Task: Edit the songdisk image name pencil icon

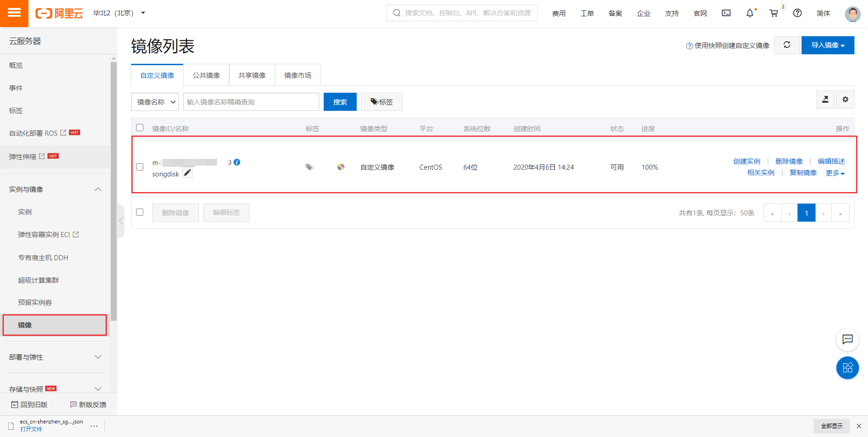Action: click(188, 173)
